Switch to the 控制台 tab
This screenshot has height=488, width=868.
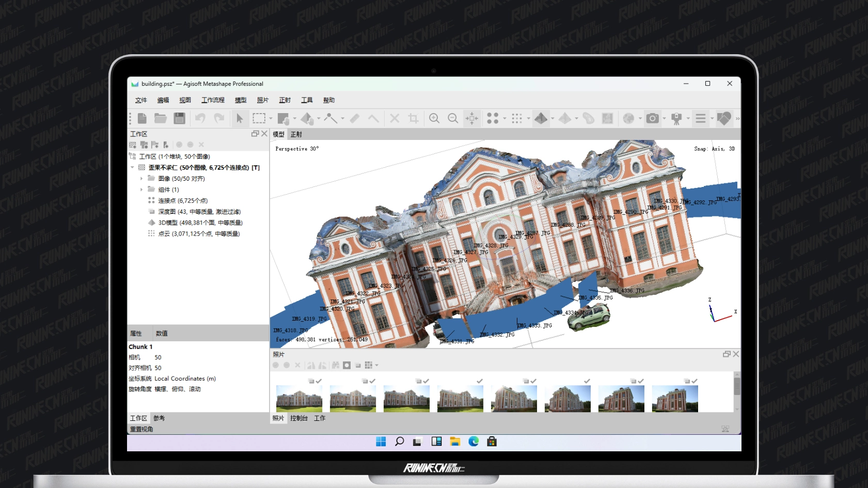(299, 418)
